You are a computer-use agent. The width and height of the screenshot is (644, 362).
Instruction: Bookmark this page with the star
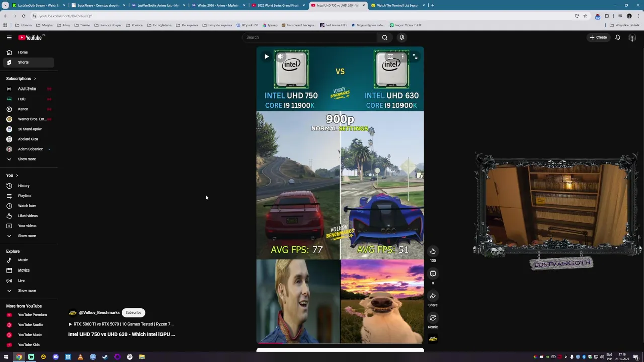585,16
